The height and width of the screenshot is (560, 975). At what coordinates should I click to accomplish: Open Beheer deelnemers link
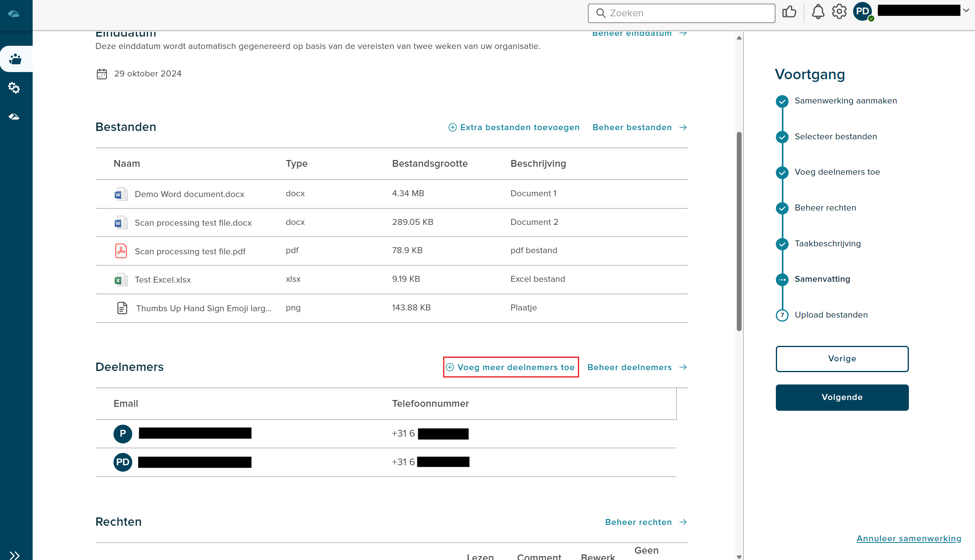pyautogui.click(x=637, y=367)
